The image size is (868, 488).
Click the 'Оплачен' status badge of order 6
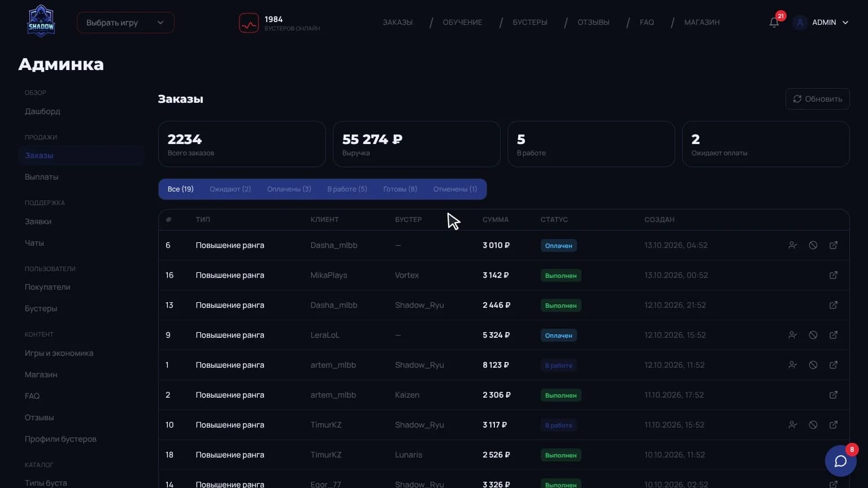[x=558, y=246]
